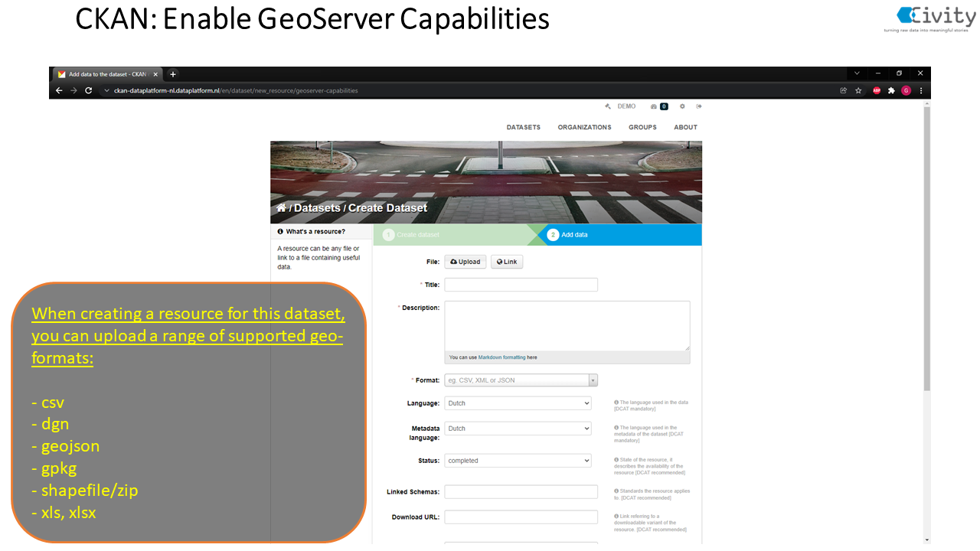Click the Gmail favicon on the tab
This screenshot has width=980, height=551.
(x=61, y=74)
